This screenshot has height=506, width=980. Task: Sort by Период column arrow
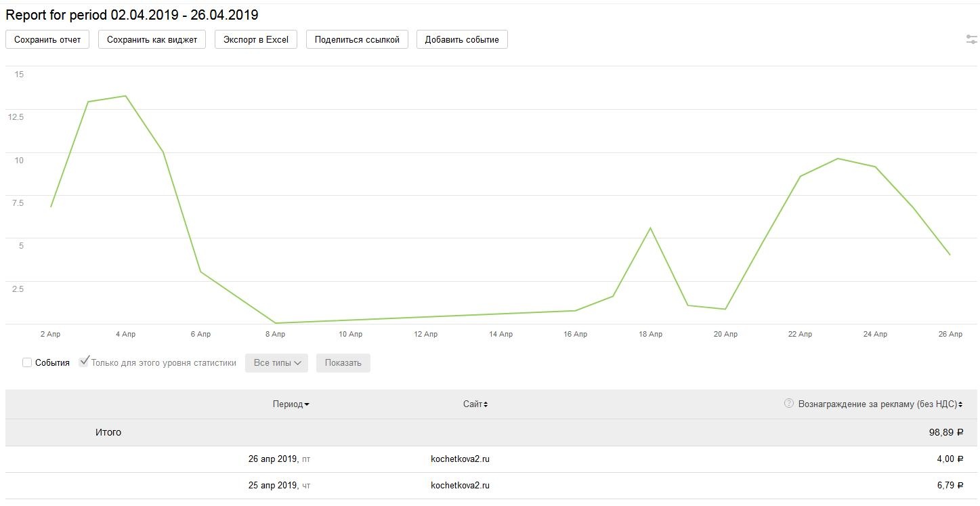307,404
